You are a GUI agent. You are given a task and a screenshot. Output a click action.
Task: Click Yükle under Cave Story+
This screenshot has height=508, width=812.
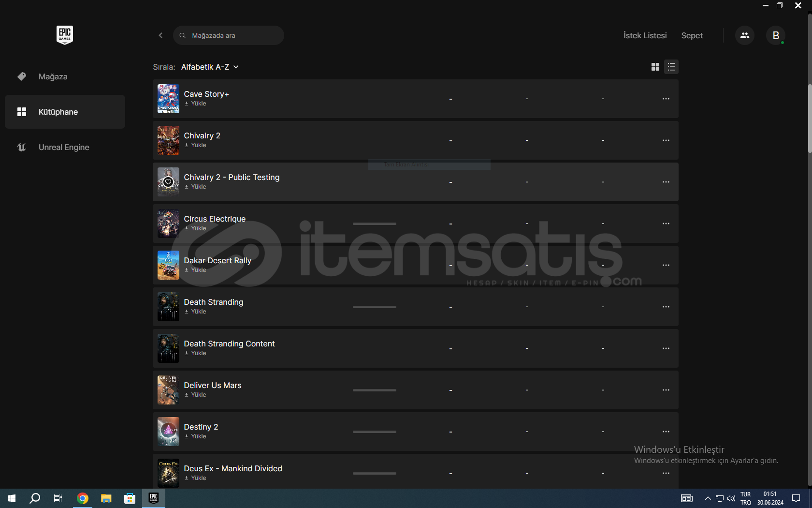(195, 104)
